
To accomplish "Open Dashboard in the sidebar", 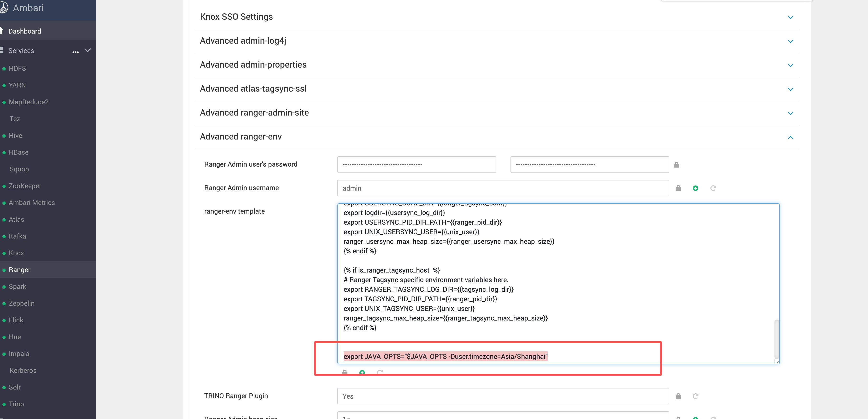I will [25, 31].
